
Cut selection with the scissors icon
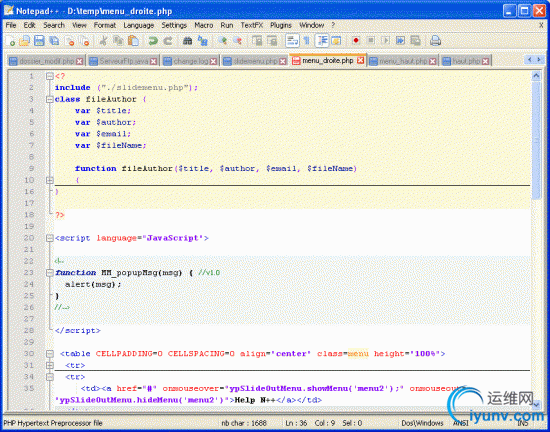click(x=103, y=41)
